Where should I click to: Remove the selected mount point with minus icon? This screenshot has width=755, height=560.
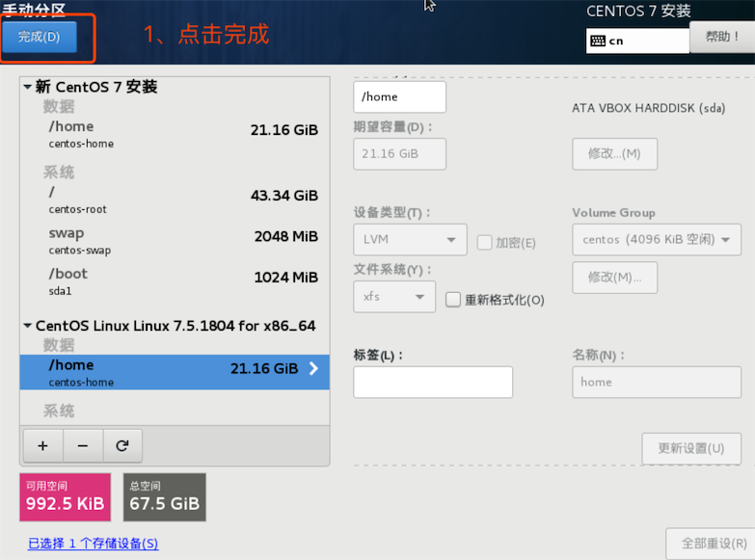tap(83, 446)
